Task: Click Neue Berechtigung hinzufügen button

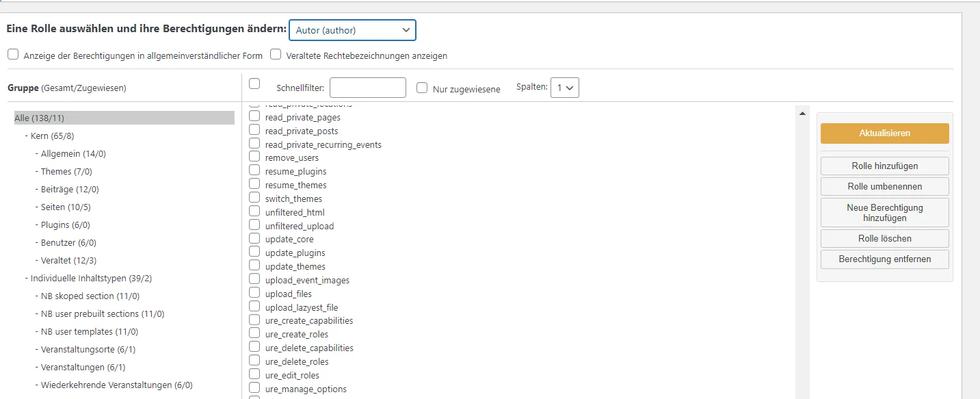Action: 884,212
